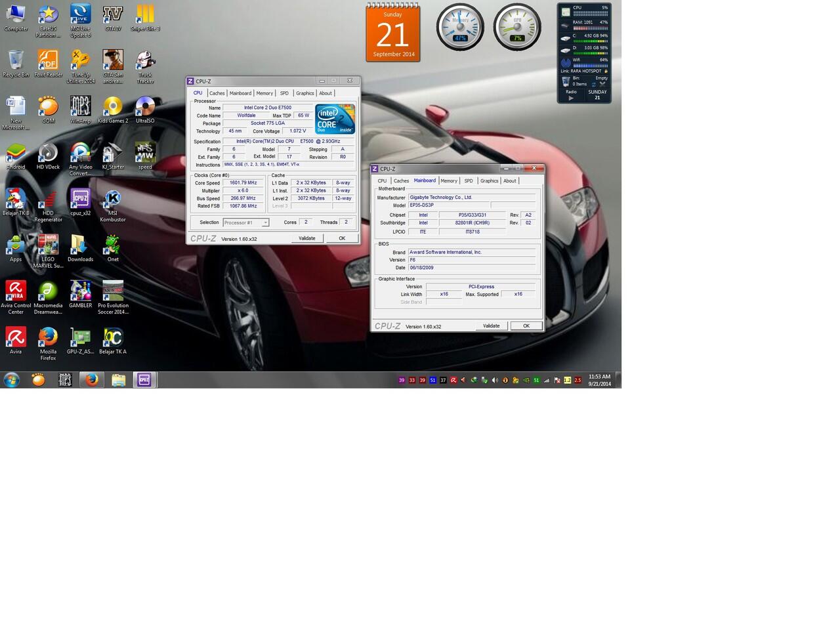The image size is (840, 630).
Task: Open the WinAmp desktop shortcut
Action: (x=80, y=109)
